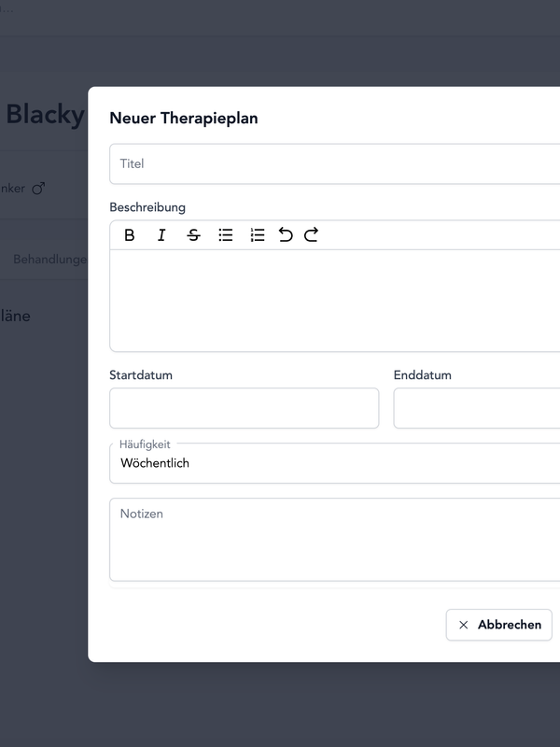This screenshot has height=747, width=560.
Task: Insert a bulleted list in Beschreibung
Action: [x=226, y=235]
